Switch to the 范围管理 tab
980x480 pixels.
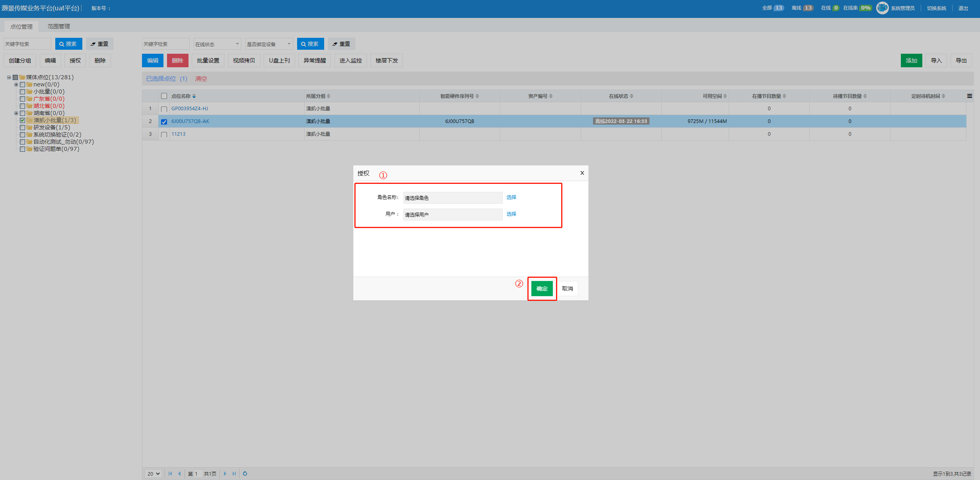(x=58, y=26)
